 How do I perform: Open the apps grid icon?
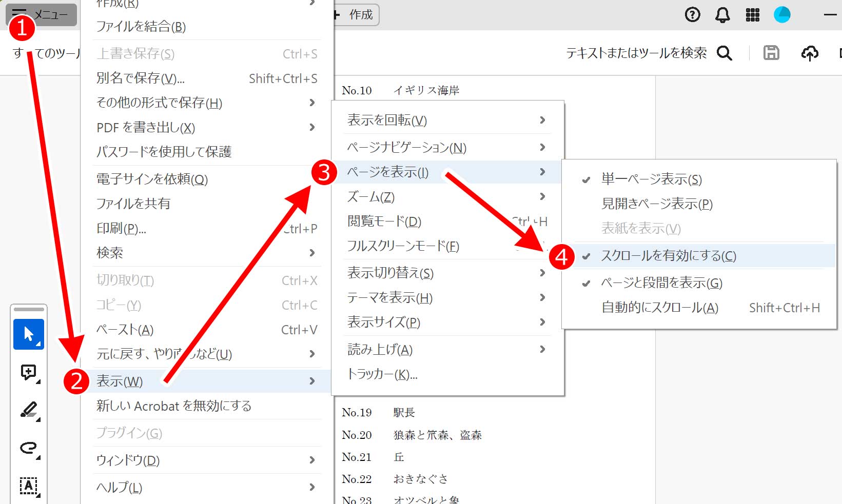(x=752, y=15)
